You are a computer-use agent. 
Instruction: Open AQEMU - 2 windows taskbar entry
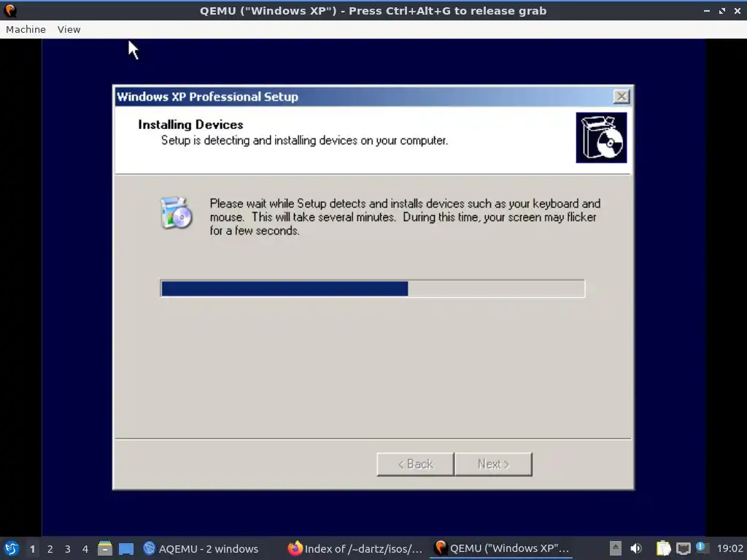click(x=201, y=548)
